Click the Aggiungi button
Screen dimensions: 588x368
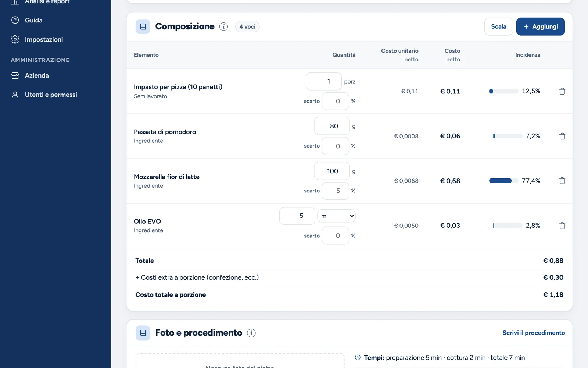(541, 26)
